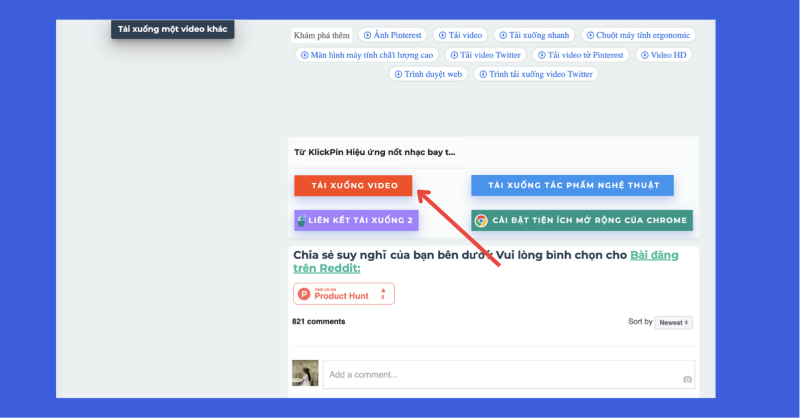This screenshot has width=800, height=418.
Task: Open the Product Hunt badge
Action: (344, 294)
